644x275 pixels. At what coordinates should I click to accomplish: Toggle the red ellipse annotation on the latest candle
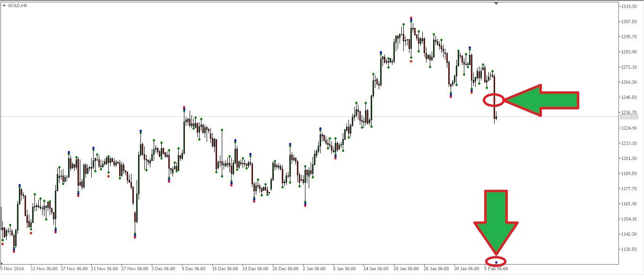[x=494, y=99]
